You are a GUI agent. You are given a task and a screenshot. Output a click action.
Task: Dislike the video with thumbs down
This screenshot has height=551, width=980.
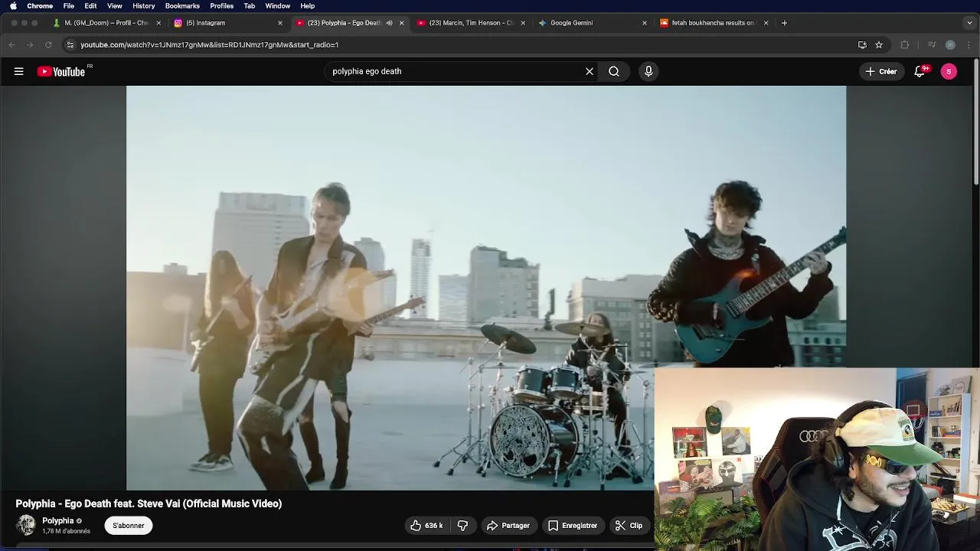[x=462, y=526]
